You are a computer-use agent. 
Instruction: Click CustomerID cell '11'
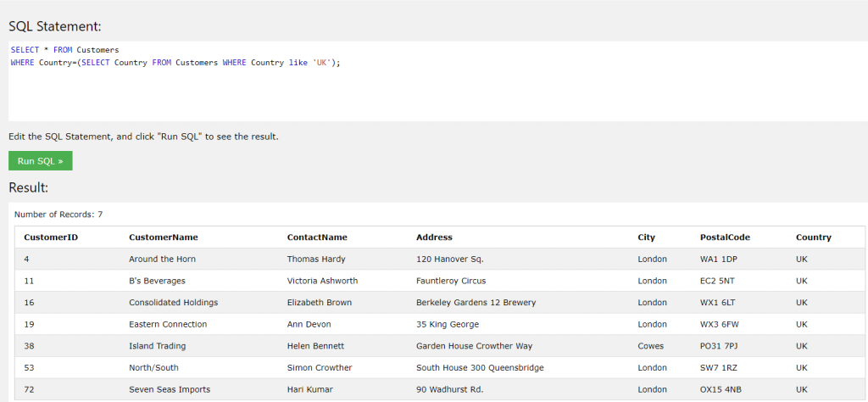29,281
